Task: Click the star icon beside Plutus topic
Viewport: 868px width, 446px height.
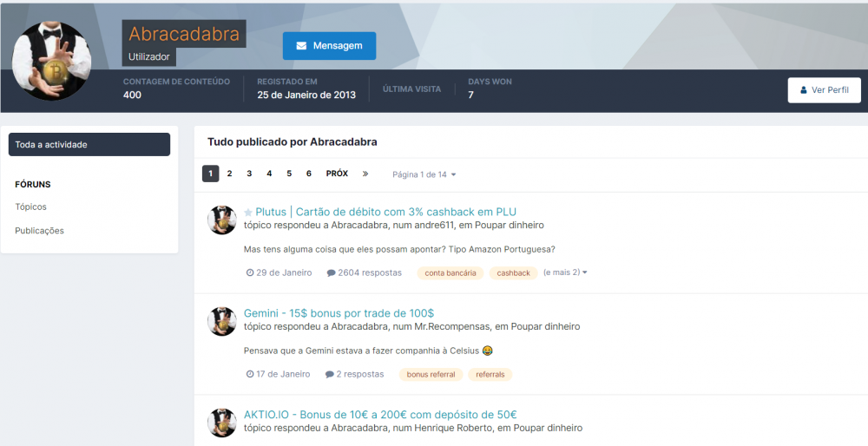Action: tap(248, 213)
